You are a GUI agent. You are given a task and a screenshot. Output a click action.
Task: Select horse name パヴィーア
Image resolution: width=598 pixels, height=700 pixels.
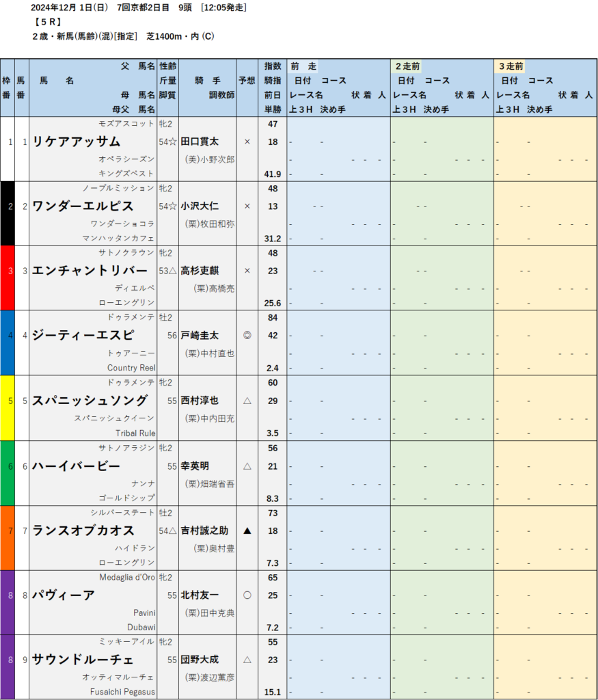click(x=64, y=595)
